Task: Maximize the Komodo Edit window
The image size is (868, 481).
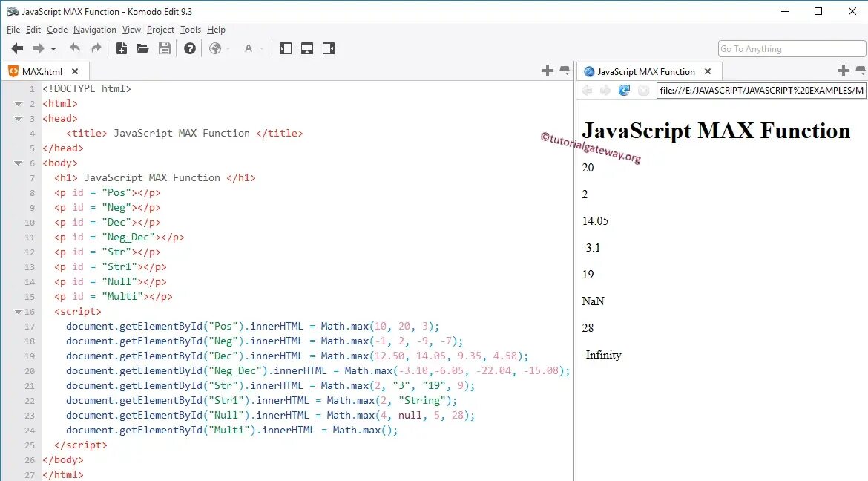Action: [818, 11]
